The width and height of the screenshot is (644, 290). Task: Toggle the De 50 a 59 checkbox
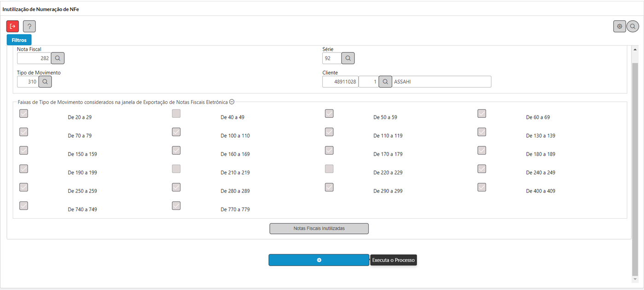coord(329,113)
